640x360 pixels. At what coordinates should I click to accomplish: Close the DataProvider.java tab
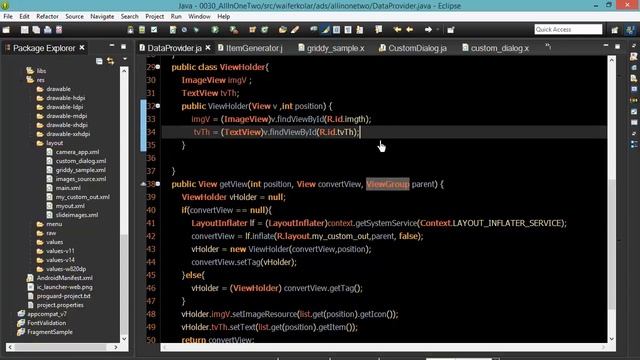coord(208,48)
